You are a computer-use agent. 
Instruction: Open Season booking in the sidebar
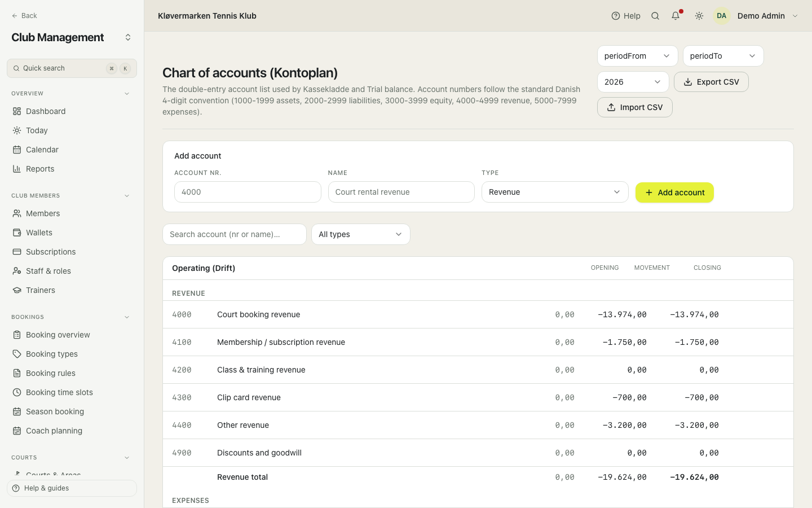click(x=72, y=411)
